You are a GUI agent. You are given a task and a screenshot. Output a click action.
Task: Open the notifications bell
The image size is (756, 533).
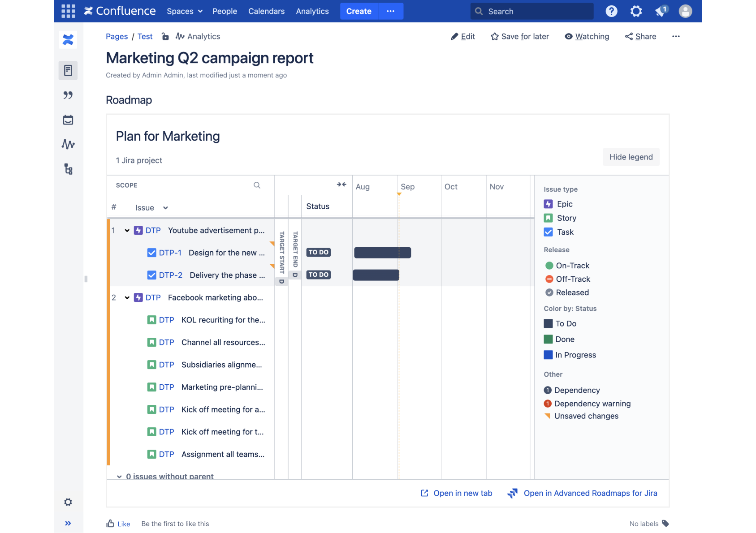click(x=661, y=11)
